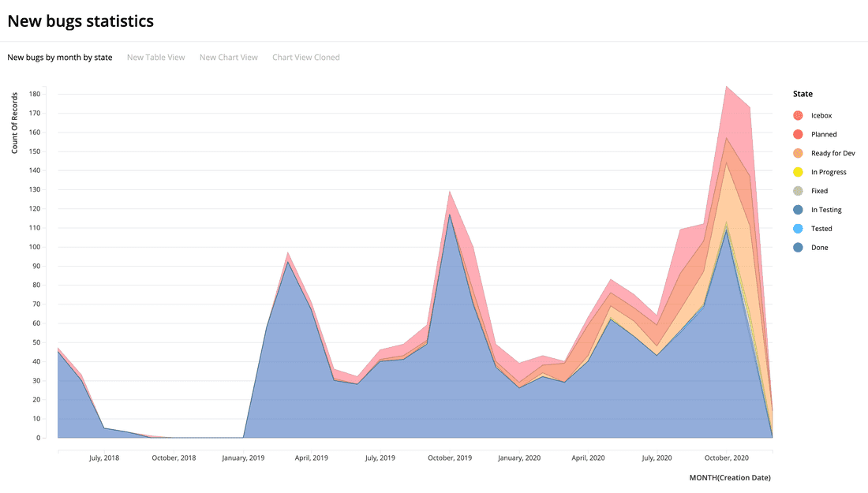Toggle the Icebox series label in legend
The image size is (868, 493).
point(821,116)
